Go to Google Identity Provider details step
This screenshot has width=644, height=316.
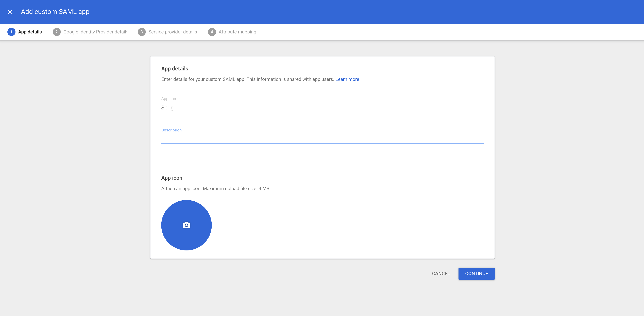(x=95, y=32)
